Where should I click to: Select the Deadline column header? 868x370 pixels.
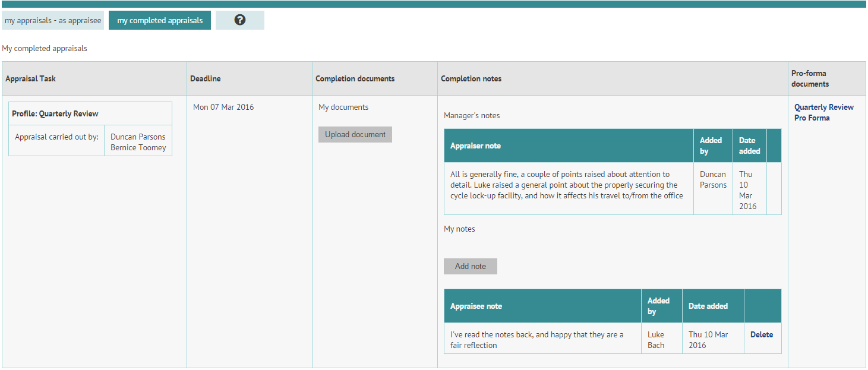coord(205,78)
